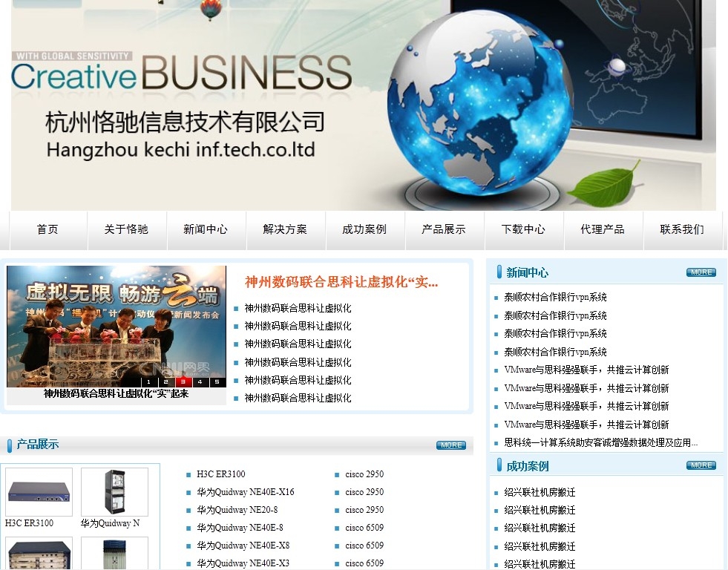Select the highlighted slide 3 indicator
Screen dimensions: 728x570
(183, 382)
